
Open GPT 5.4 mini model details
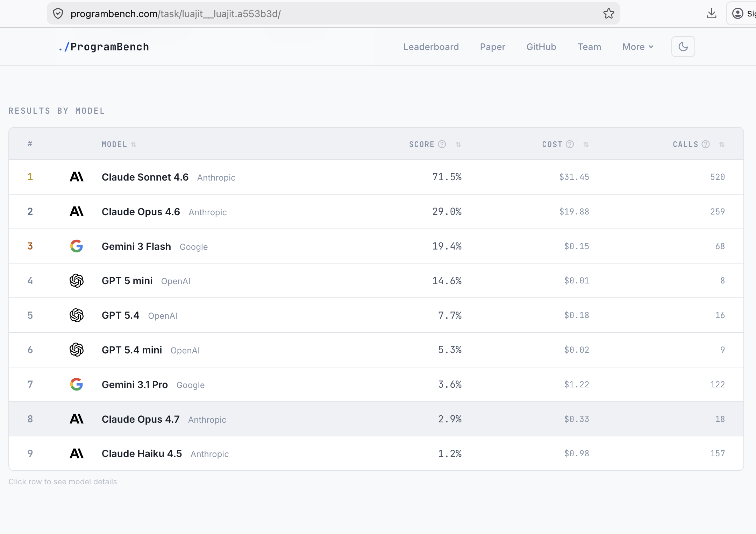132,350
